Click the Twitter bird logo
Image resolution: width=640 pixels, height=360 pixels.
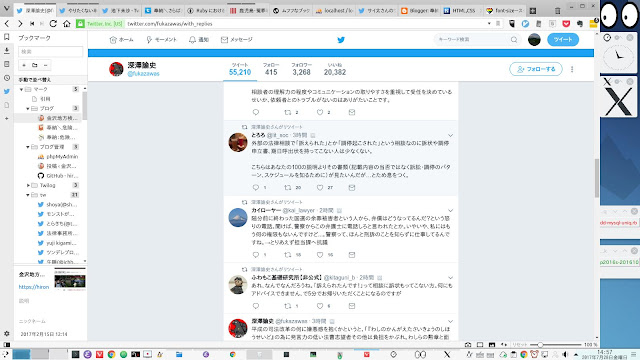341,40
